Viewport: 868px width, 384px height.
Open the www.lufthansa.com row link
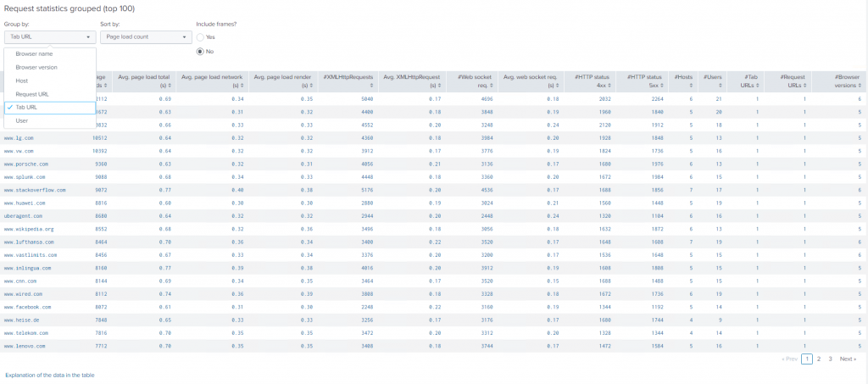click(x=29, y=242)
